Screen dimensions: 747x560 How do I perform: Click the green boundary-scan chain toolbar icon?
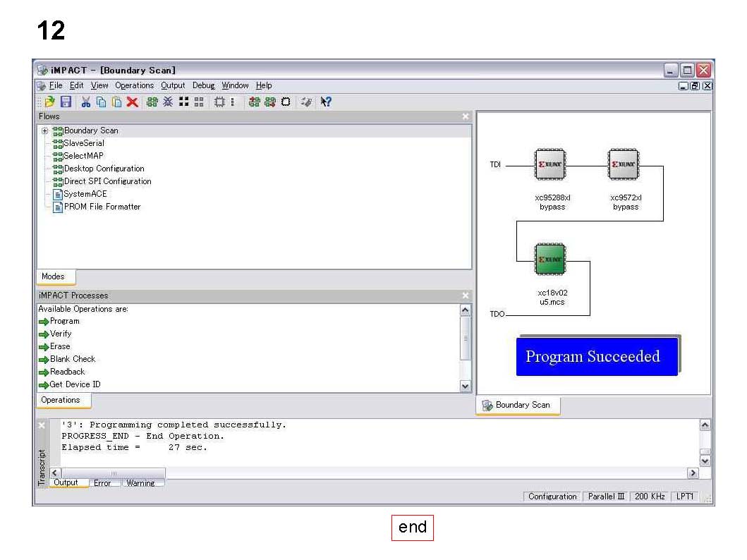(152, 102)
